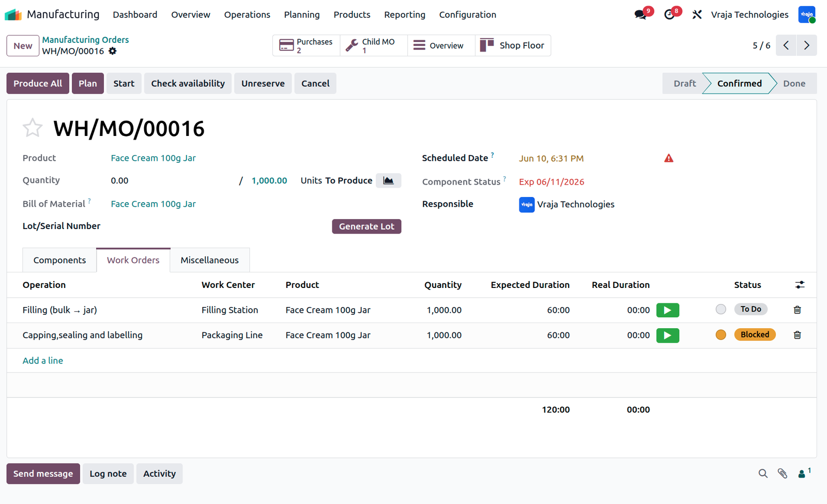Select the Work Orders tab
The image size is (827, 504).
(133, 260)
